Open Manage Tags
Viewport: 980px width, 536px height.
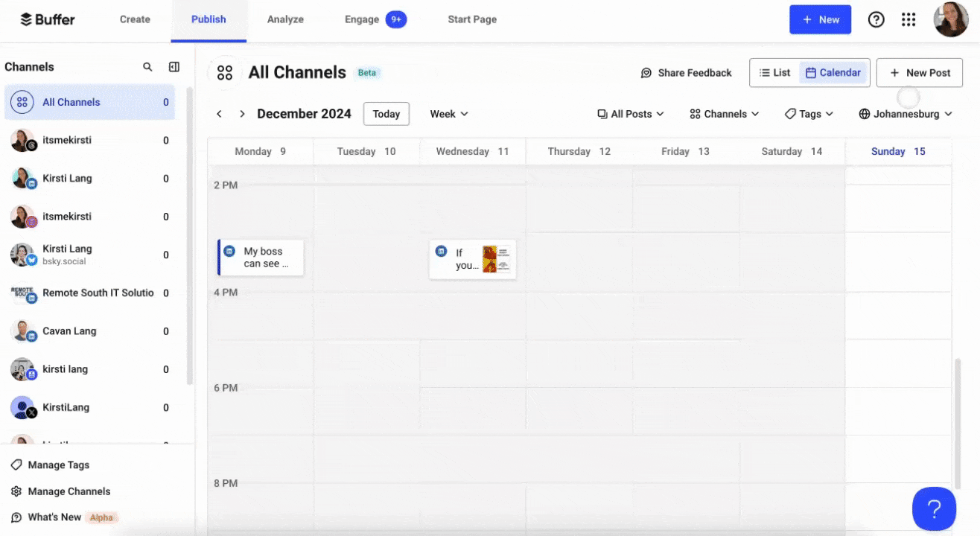(x=57, y=465)
